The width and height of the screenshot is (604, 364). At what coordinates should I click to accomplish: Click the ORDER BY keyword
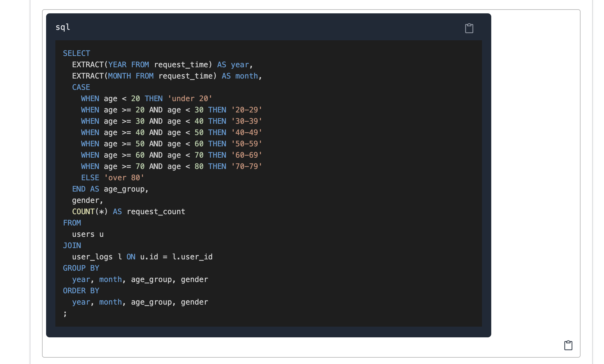click(81, 291)
